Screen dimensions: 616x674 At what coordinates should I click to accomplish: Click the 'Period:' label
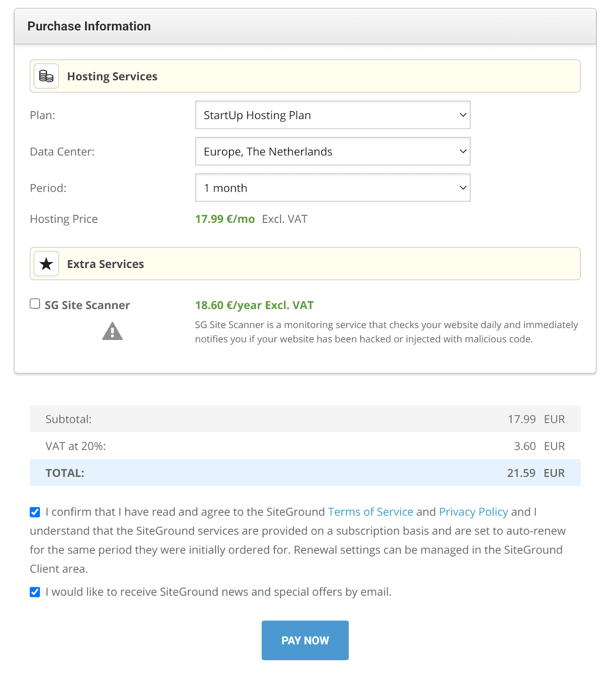(48, 188)
